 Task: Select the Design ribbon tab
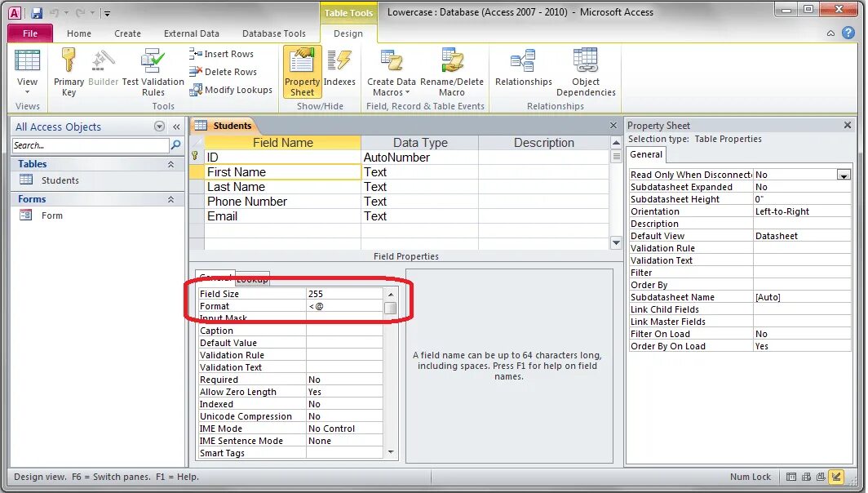348,33
